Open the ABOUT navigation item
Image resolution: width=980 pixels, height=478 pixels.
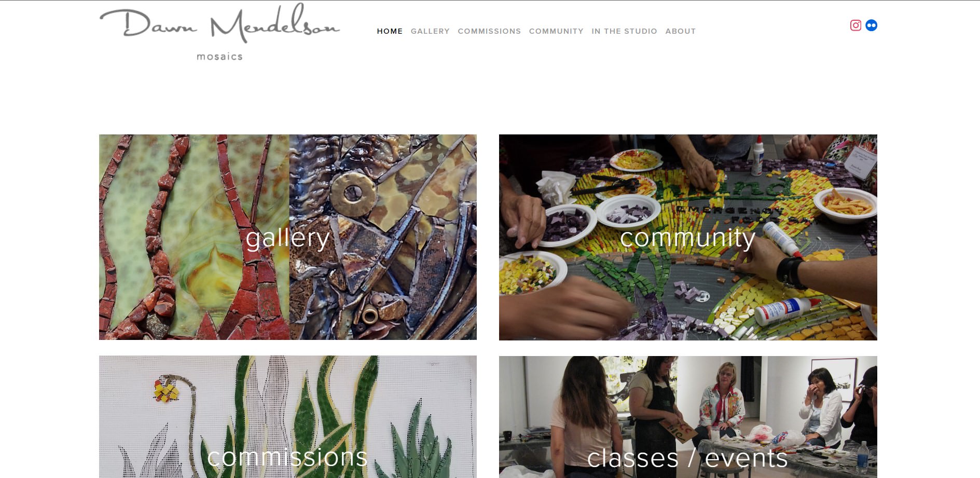[681, 31]
